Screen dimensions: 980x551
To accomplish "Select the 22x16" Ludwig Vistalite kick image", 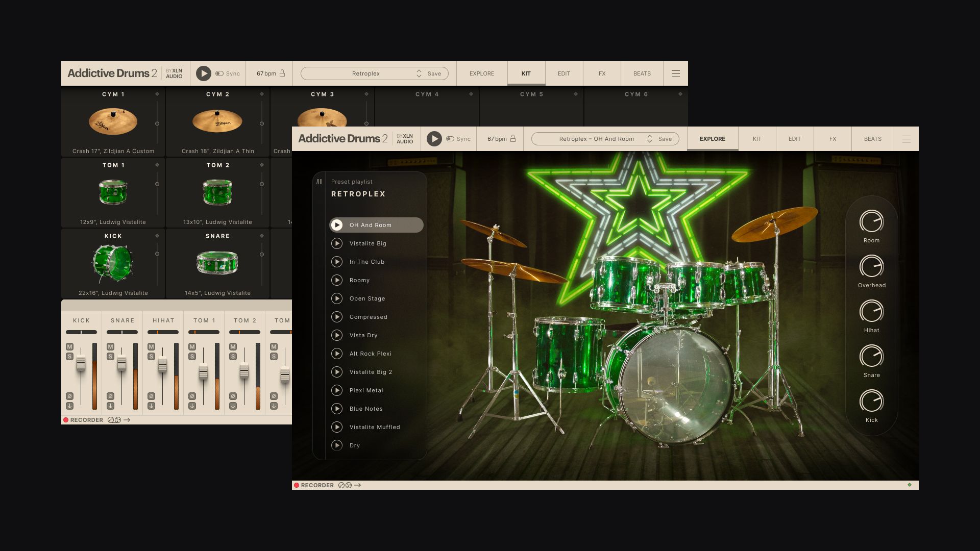I will (113, 263).
